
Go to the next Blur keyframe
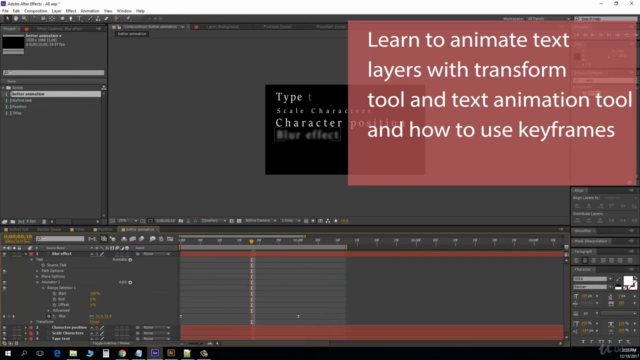tap(13, 316)
